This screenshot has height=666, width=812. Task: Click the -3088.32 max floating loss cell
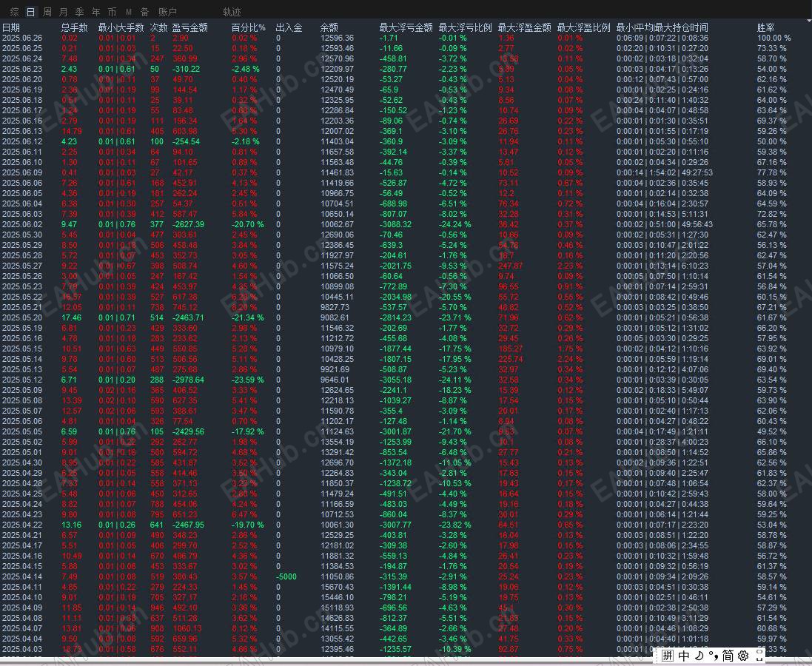[396, 224]
